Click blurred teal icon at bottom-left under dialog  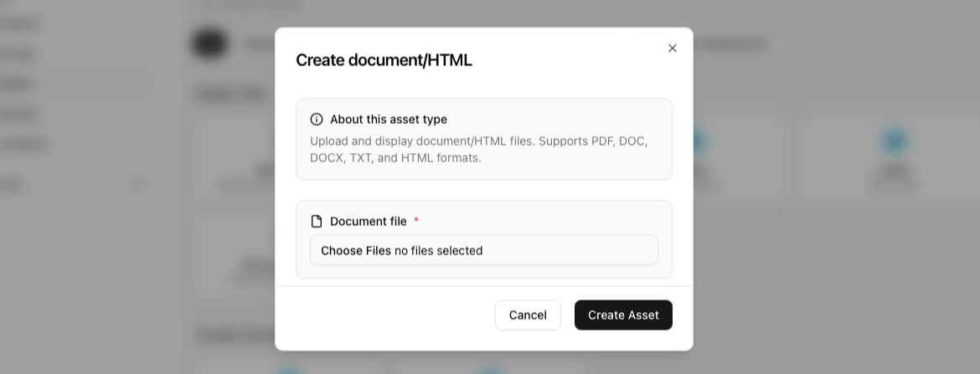tap(289, 370)
